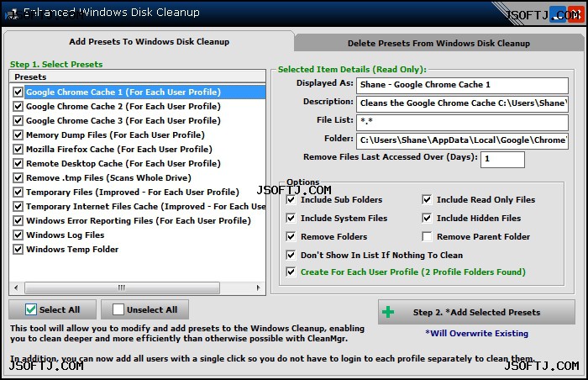588x380 pixels.
Task: Click the Folder path text field
Action: tap(462, 140)
